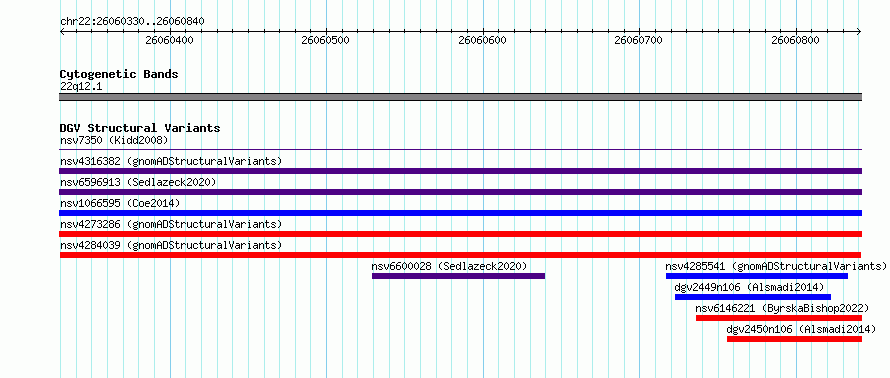
Task: Click the left arrowhead of the ruler
Action: pyautogui.click(x=62, y=32)
